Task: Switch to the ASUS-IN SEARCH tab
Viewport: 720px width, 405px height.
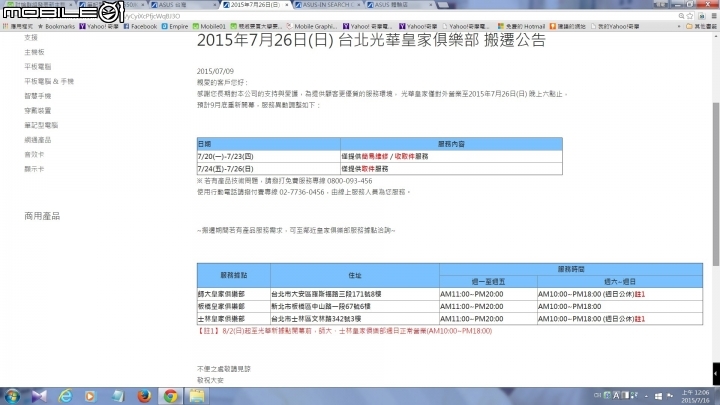Action: click(328, 5)
